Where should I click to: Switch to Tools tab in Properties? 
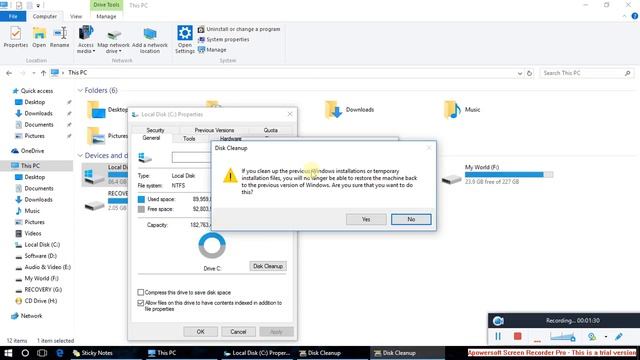click(x=189, y=139)
